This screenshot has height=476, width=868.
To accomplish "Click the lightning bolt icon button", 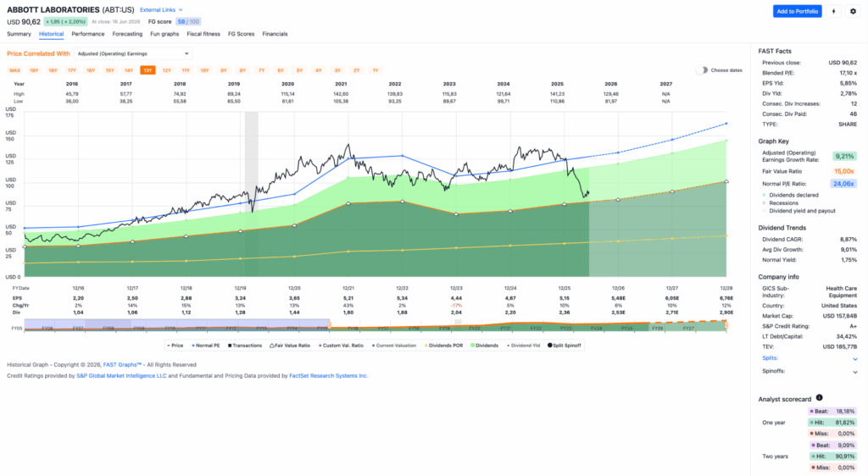I will coord(834,11).
